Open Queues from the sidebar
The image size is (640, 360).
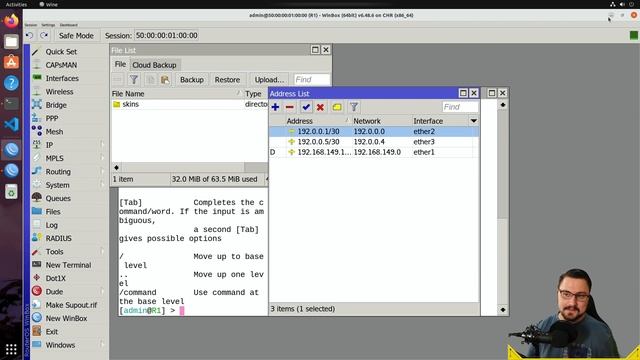point(58,198)
